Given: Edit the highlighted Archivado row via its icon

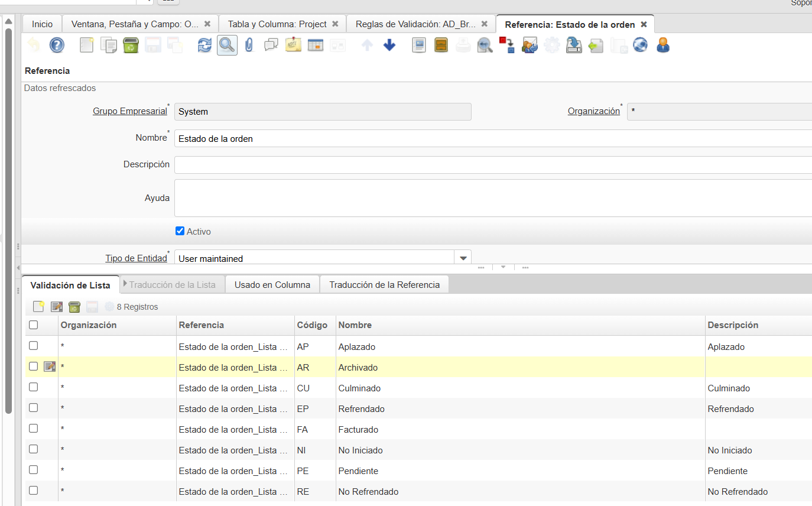Looking at the screenshot, I should 50,367.
